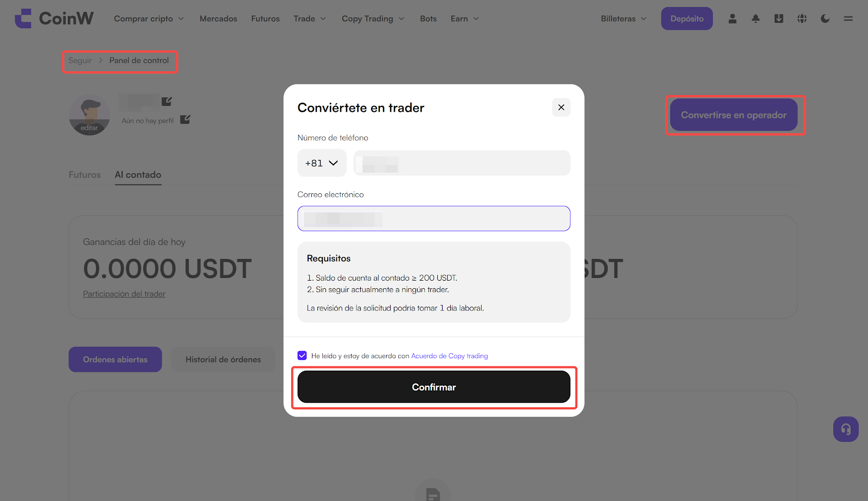Open the user profile icon
The height and width of the screenshot is (501, 868).
(x=732, y=18)
